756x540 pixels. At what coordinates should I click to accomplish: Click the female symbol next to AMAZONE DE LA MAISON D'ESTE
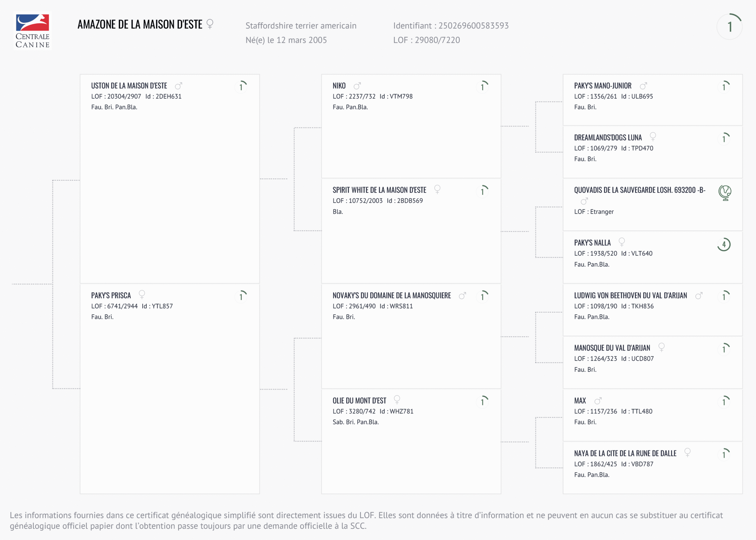(210, 24)
